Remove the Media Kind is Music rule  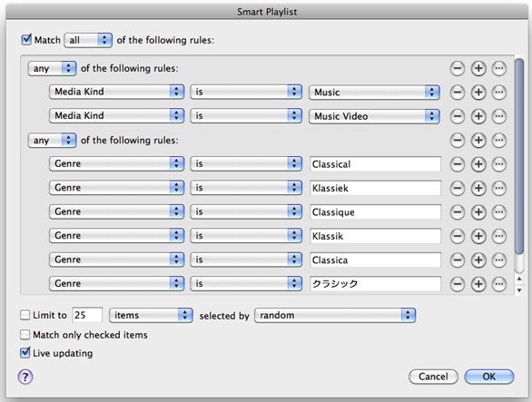tap(457, 93)
